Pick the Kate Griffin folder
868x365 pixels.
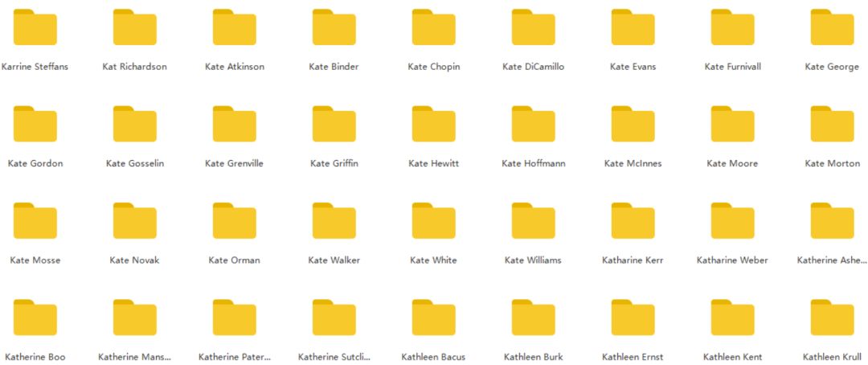pyautogui.click(x=334, y=124)
